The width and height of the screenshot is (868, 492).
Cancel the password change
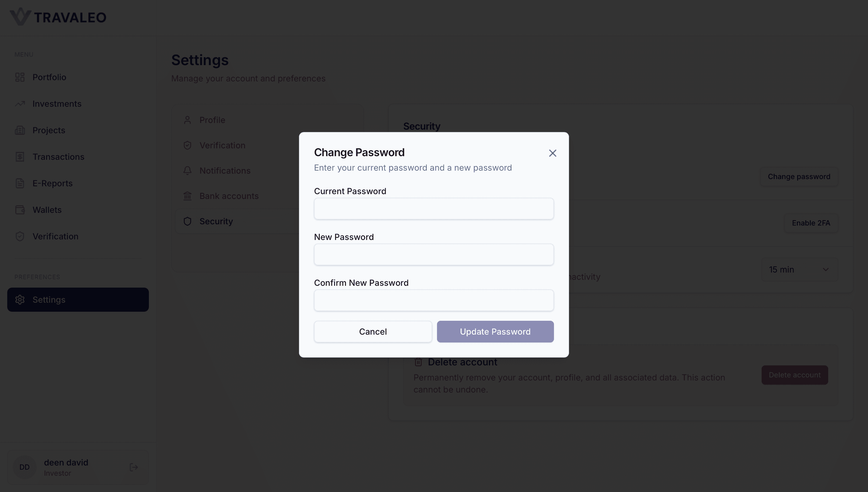pos(373,332)
